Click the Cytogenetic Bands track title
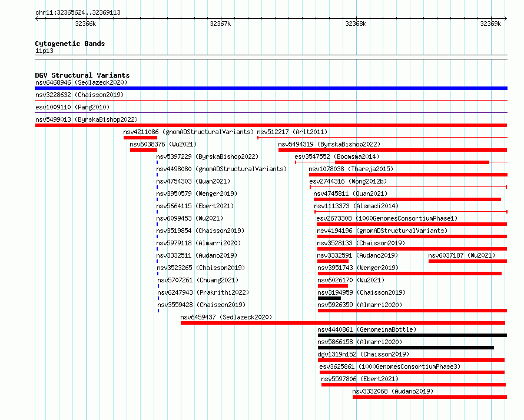Viewport: 524px width, 420px height. click(70, 44)
